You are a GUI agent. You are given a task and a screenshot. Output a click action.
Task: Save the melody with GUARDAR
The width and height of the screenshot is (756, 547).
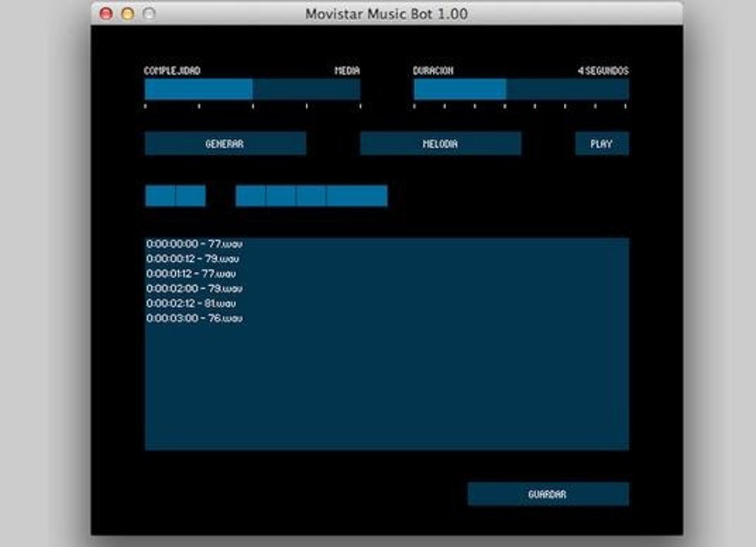(547, 494)
